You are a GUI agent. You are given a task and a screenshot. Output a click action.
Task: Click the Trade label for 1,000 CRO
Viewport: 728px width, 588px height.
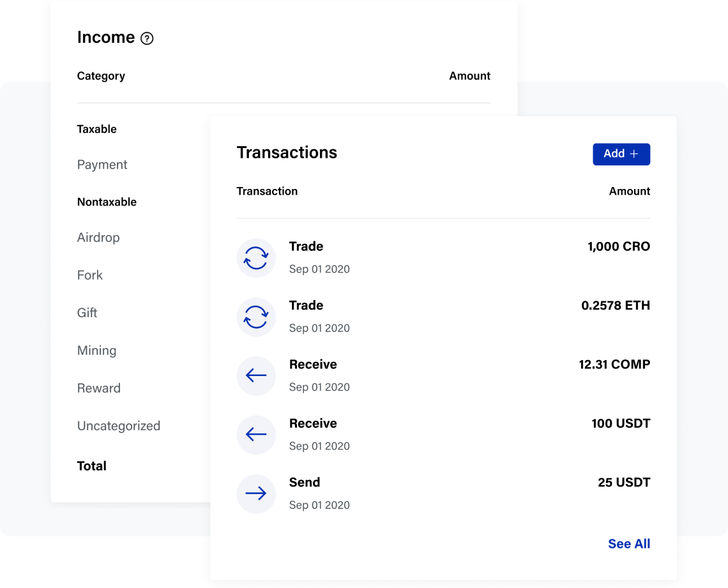(306, 246)
